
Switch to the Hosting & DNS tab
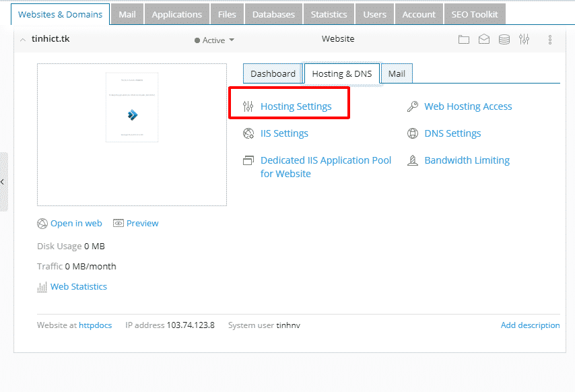[x=341, y=73]
